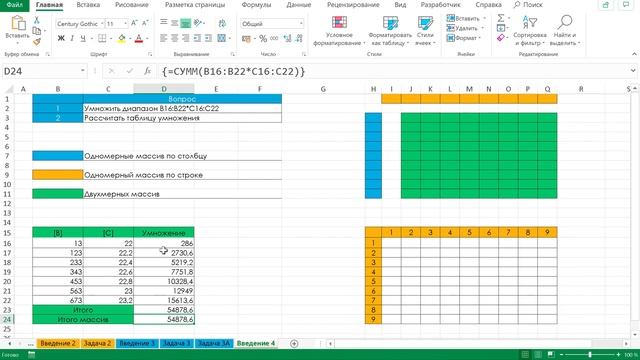
Task: Switch to the Разработчик ribbon tab
Action: pos(441,5)
